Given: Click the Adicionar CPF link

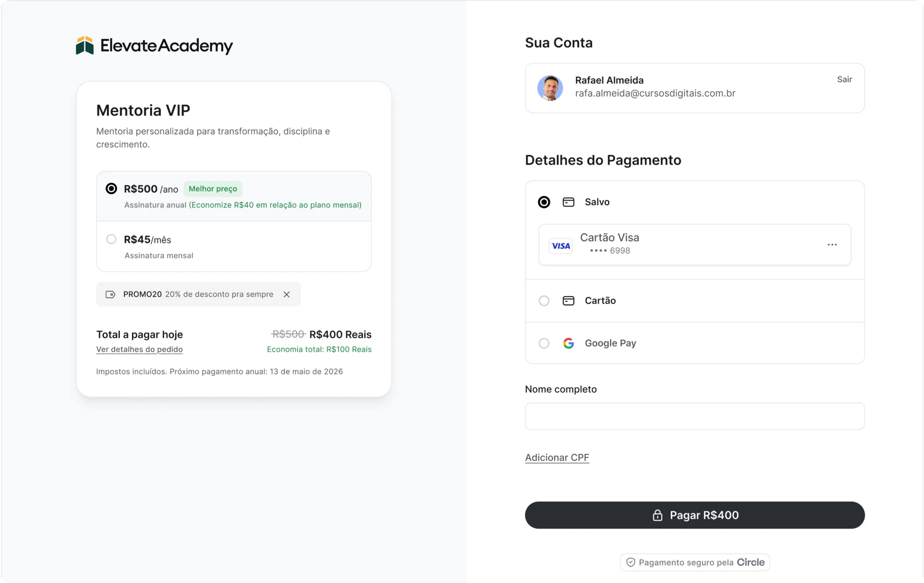Looking at the screenshot, I should (x=557, y=457).
